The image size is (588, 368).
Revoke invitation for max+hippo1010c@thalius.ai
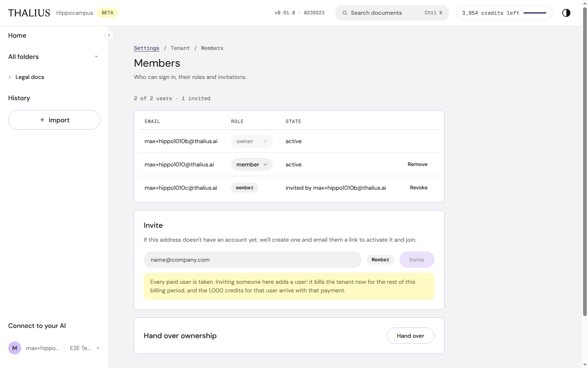click(419, 188)
